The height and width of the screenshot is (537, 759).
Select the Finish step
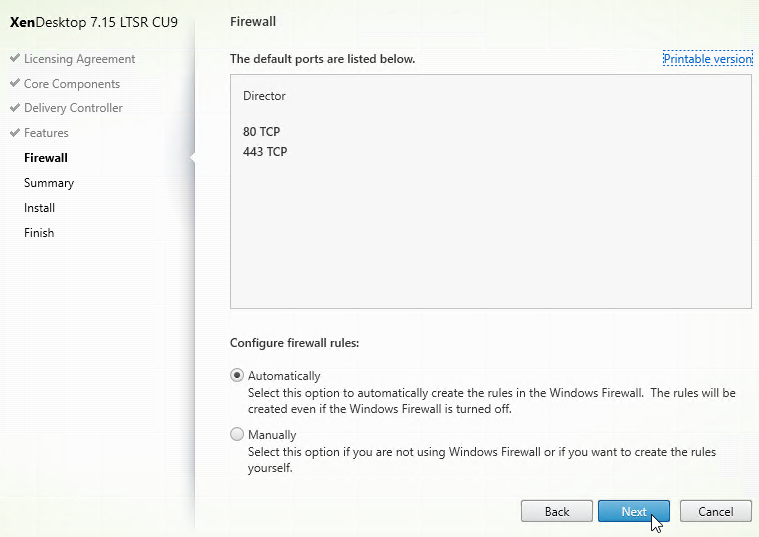click(x=39, y=233)
